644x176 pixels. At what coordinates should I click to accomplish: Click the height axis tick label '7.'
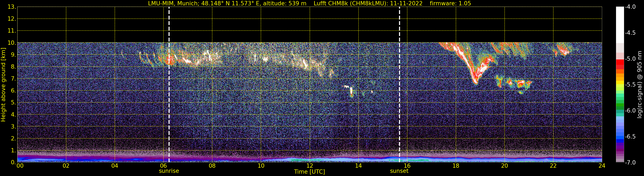click(x=13, y=79)
